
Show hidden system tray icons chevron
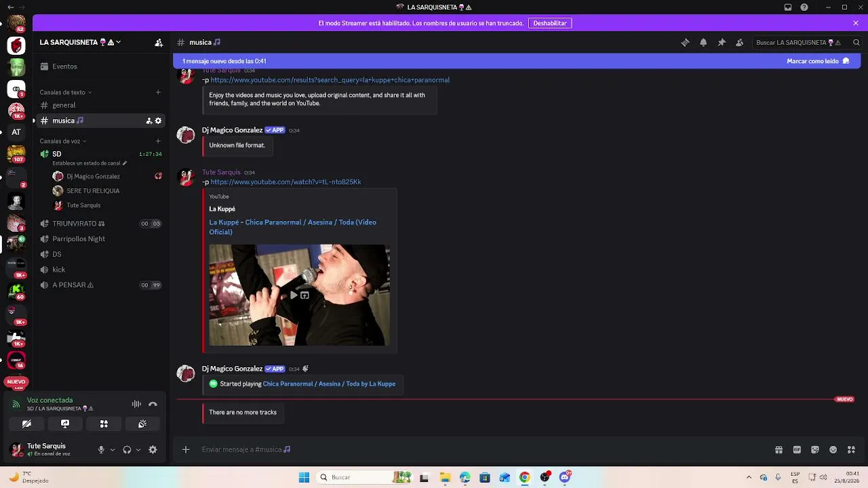(x=749, y=477)
